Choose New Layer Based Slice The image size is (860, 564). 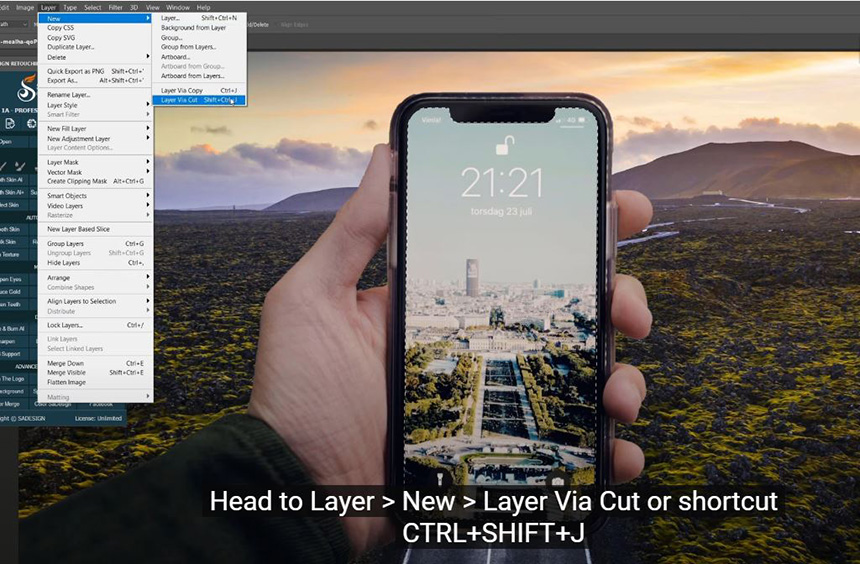tap(95, 229)
